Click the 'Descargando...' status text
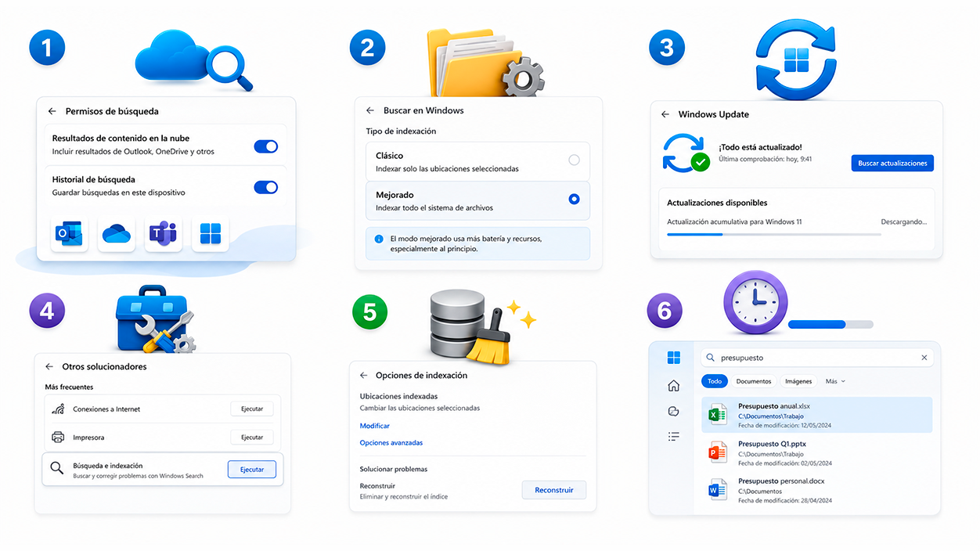This screenshot has height=551, width=980. (x=904, y=222)
